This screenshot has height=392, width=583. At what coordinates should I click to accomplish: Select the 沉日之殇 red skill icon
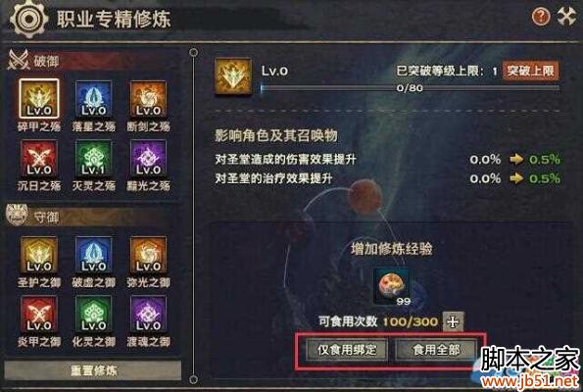point(39,158)
